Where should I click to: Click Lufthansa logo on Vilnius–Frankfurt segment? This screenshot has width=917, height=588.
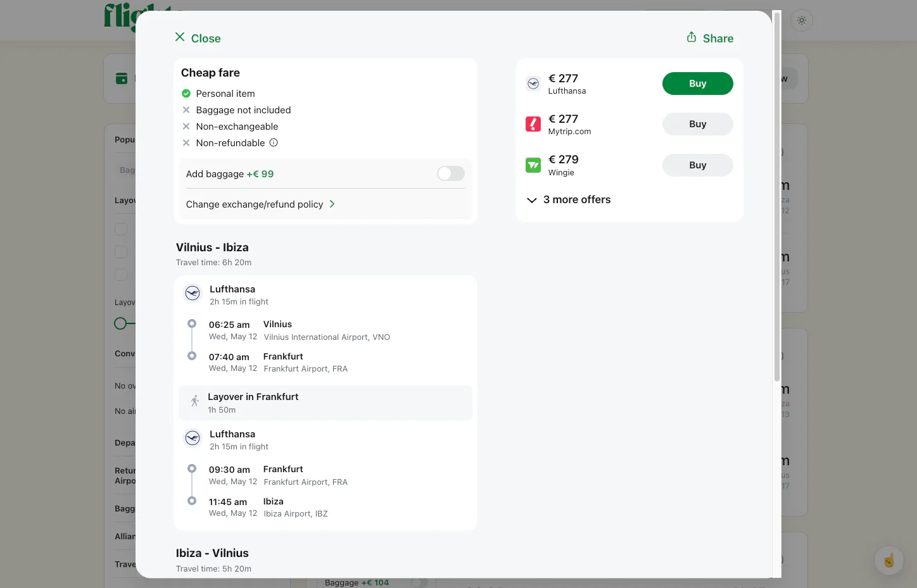[x=193, y=294]
